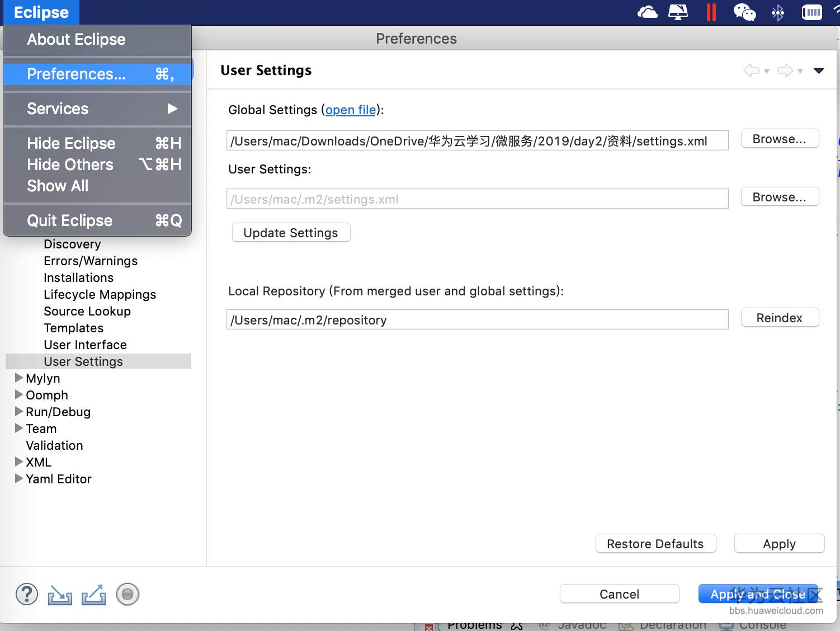The width and height of the screenshot is (840, 631).
Task: Open forward history dropdown arrow
Action: [800, 71]
